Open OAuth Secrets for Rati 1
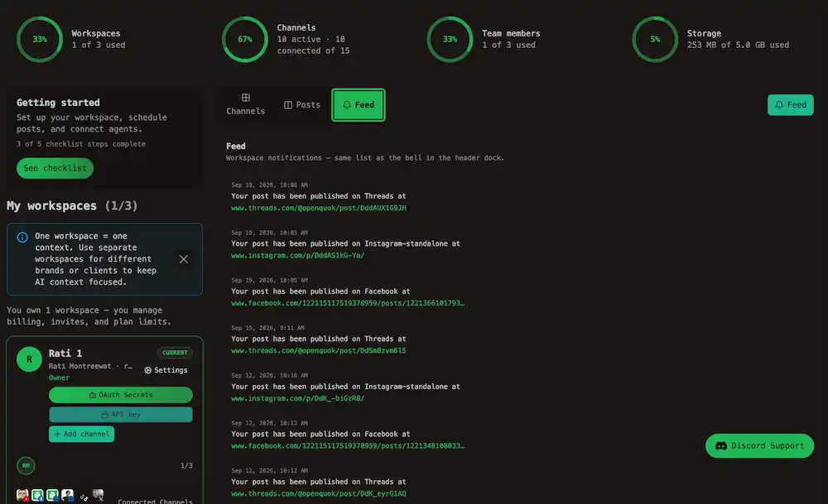The image size is (828, 504). [120, 395]
